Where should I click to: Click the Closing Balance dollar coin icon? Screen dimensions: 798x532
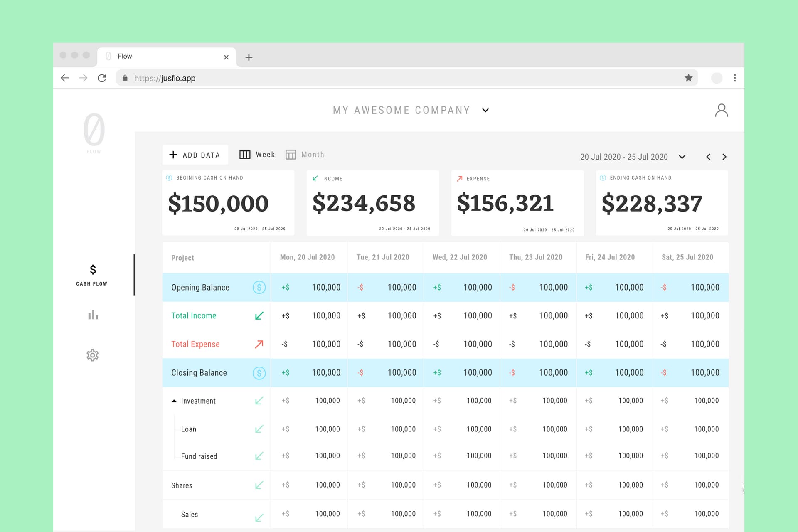259,373
